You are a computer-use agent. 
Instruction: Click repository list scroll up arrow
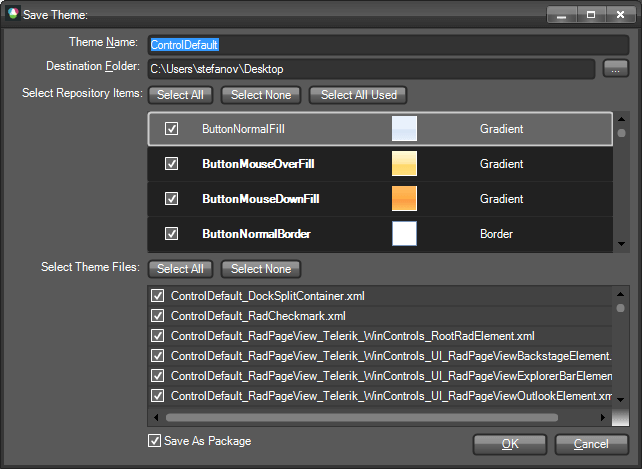621,119
